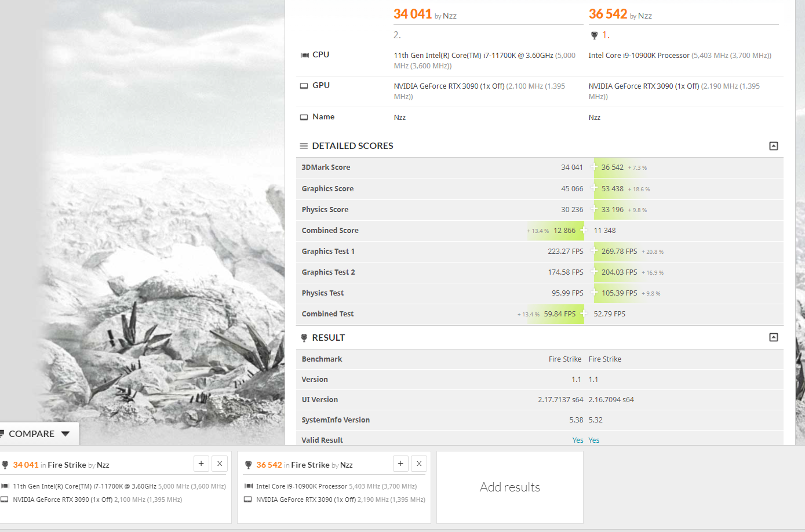Click the second Yes under Valid Result
Image resolution: width=805 pixels, height=532 pixels.
click(594, 440)
